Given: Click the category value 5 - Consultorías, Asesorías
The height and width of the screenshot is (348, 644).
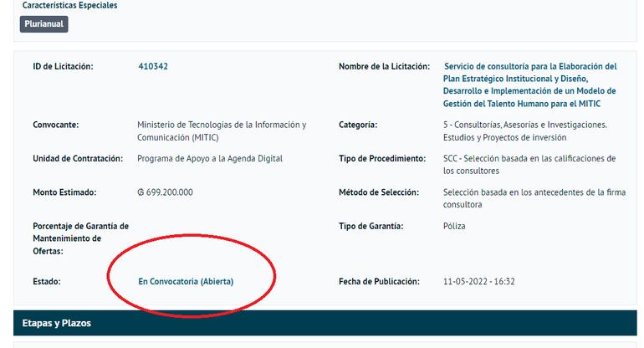Looking at the screenshot, I should (525, 131).
